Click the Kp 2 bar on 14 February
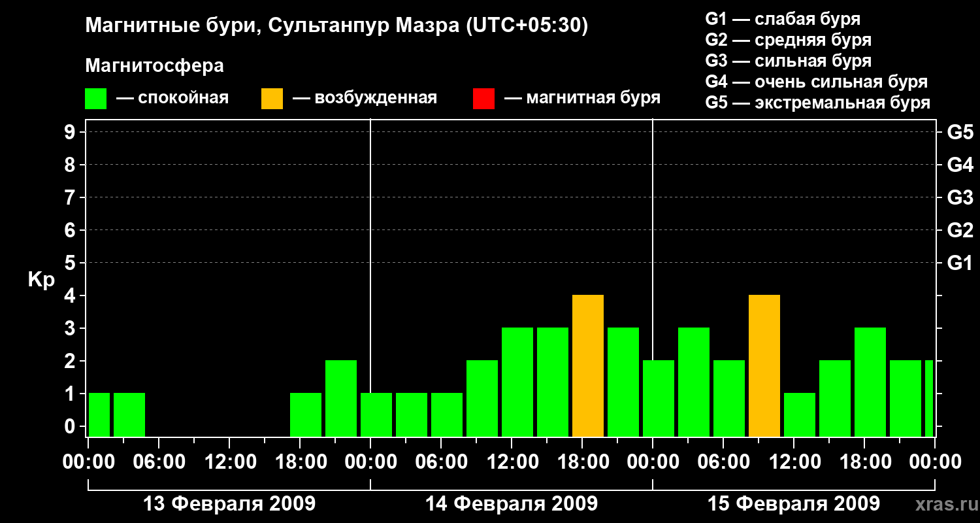 pos(482,399)
